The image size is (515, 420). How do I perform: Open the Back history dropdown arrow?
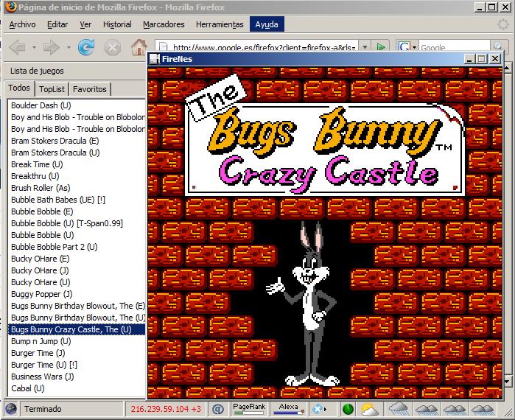pos(34,48)
